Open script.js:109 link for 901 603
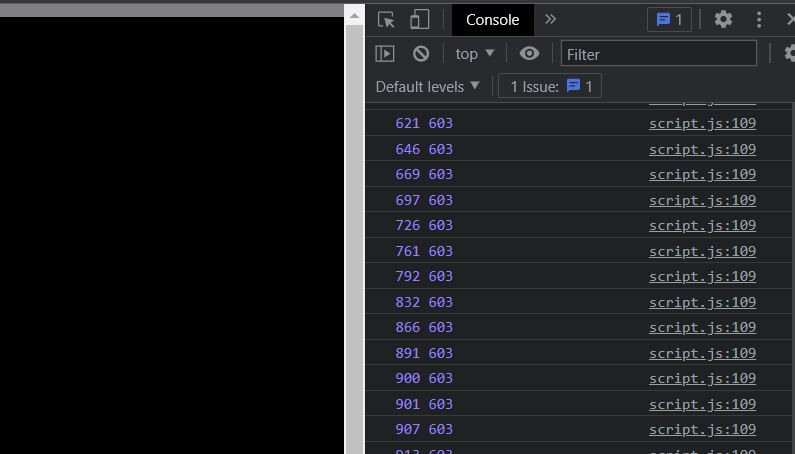Screen dimensions: 795x454 tap(702, 404)
